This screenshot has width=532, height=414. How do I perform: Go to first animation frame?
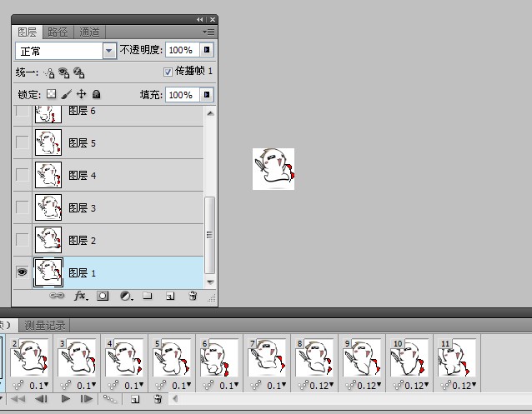point(18,399)
